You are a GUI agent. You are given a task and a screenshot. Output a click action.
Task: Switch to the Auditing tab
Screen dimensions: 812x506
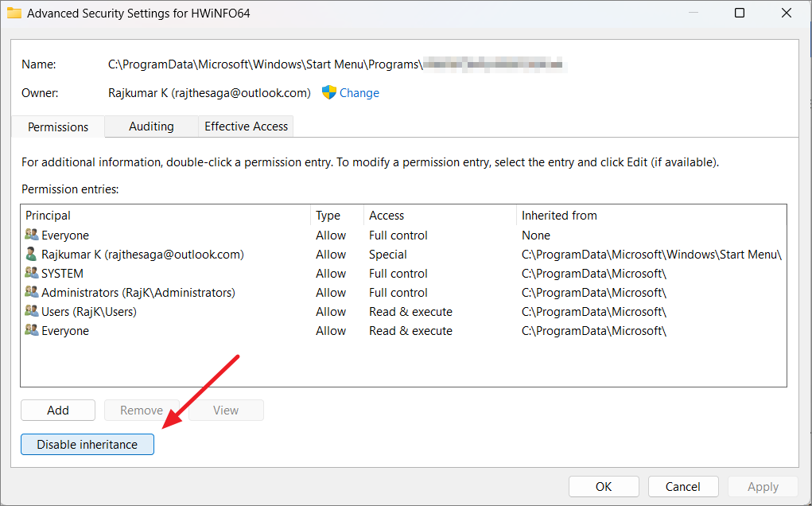(x=151, y=126)
